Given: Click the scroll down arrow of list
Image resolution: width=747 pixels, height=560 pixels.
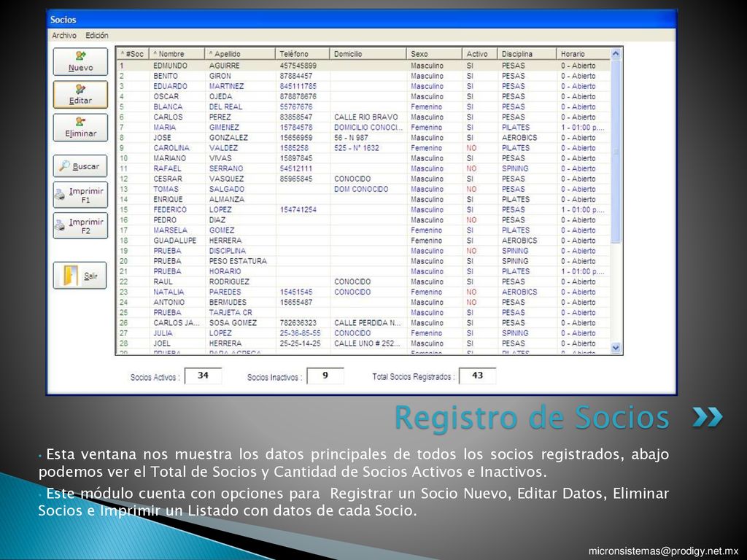Looking at the screenshot, I should pos(616,348).
